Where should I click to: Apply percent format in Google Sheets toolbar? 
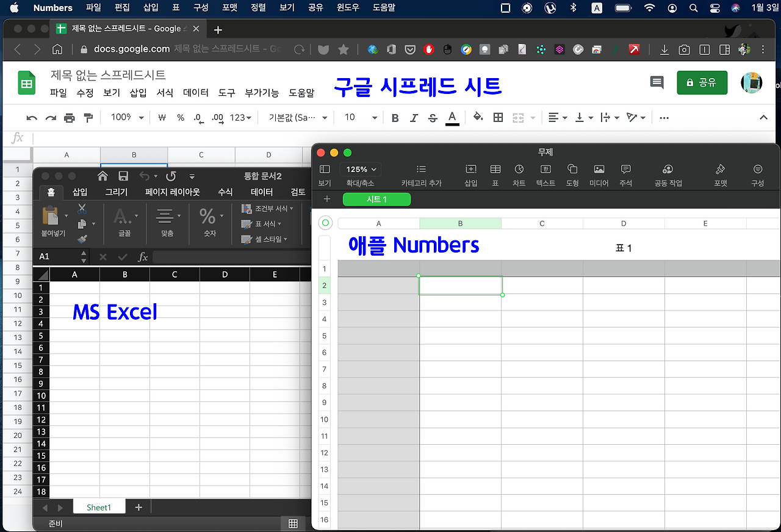[x=181, y=118]
